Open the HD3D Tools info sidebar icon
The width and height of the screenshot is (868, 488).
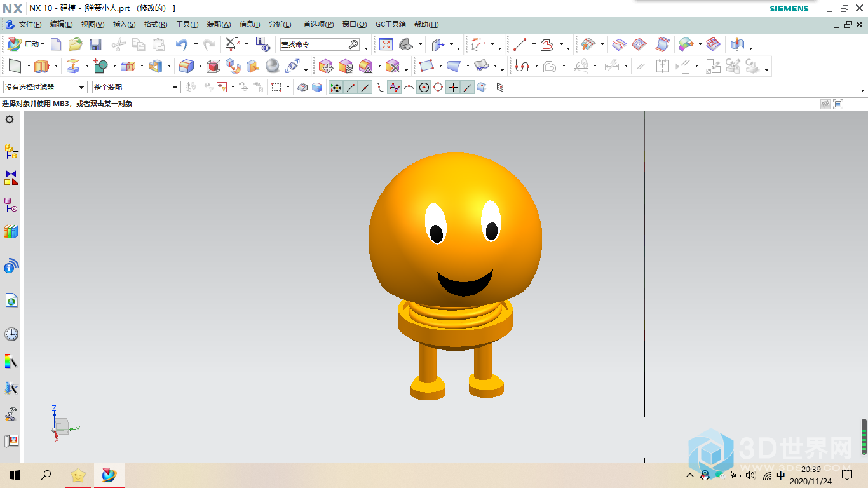(x=11, y=266)
